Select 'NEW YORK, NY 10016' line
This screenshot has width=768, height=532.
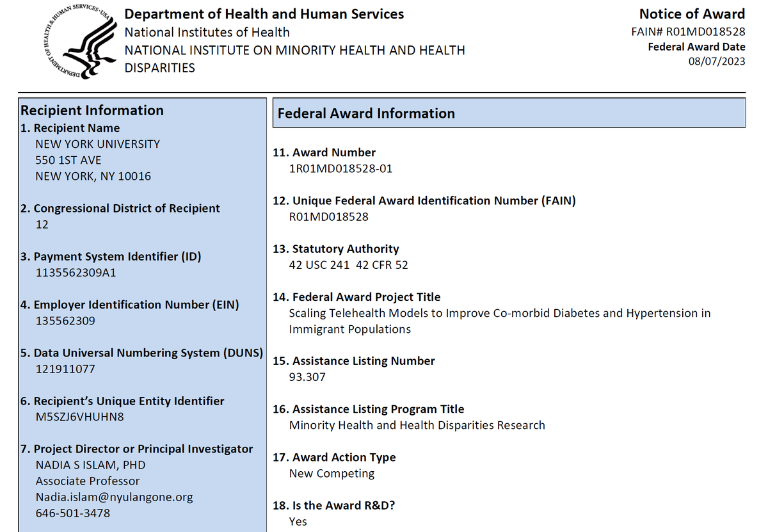(93, 176)
